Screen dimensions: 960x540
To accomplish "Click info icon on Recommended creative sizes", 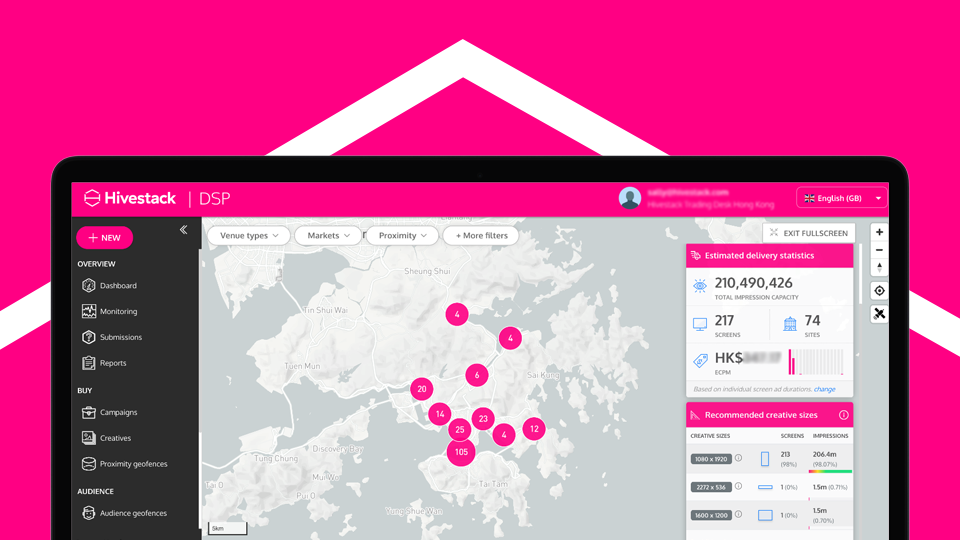I will [x=844, y=415].
